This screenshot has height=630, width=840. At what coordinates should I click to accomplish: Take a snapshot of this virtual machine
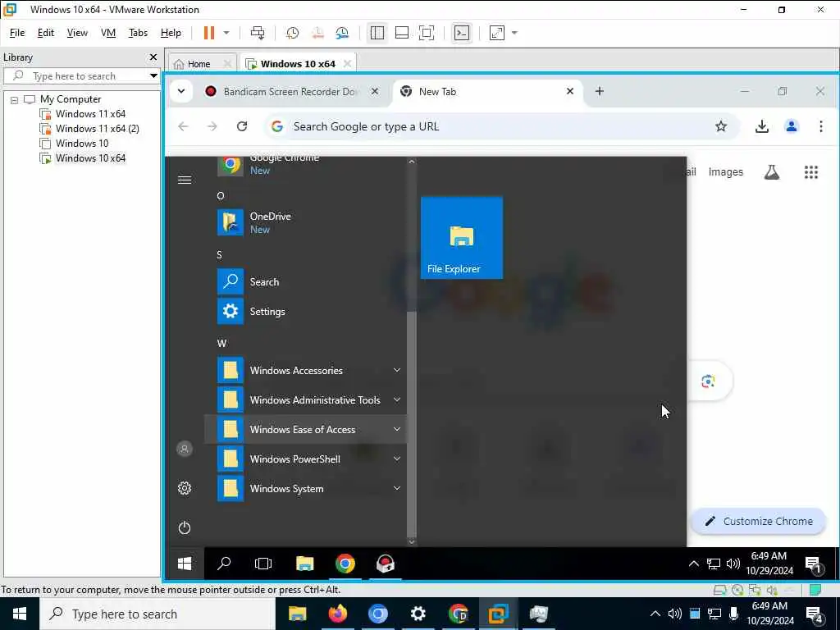[292, 33]
